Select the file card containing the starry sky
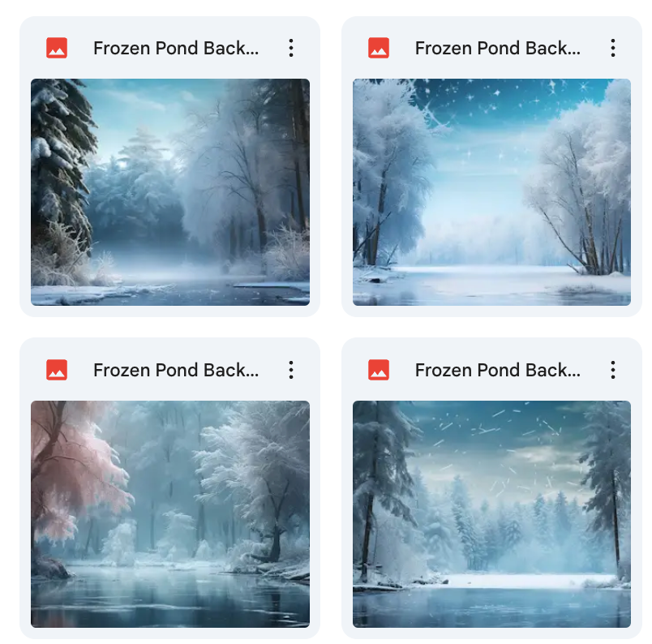This screenshot has width=652, height=644. coord(492,166)
